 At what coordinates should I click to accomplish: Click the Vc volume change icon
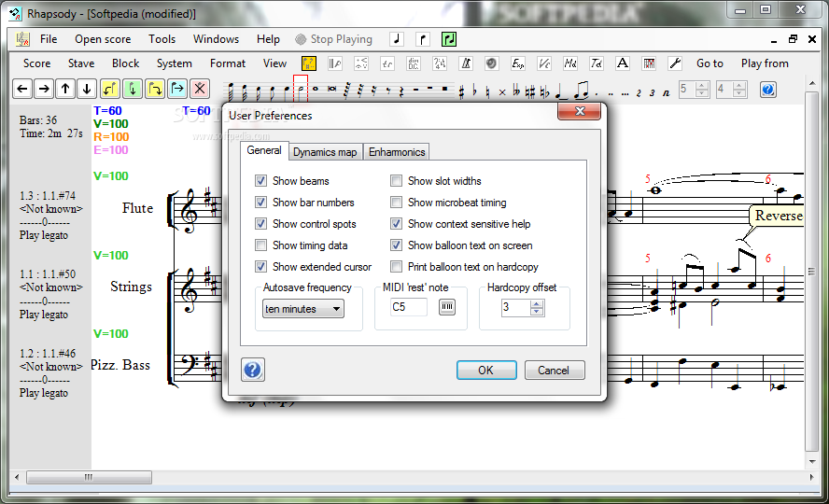coord(544,63)
